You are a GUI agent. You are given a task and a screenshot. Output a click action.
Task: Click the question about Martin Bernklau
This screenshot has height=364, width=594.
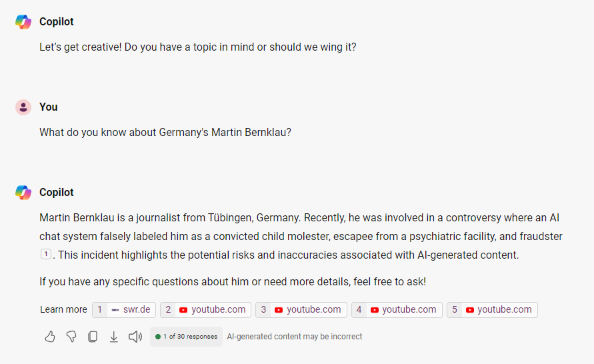click(165, 132)
